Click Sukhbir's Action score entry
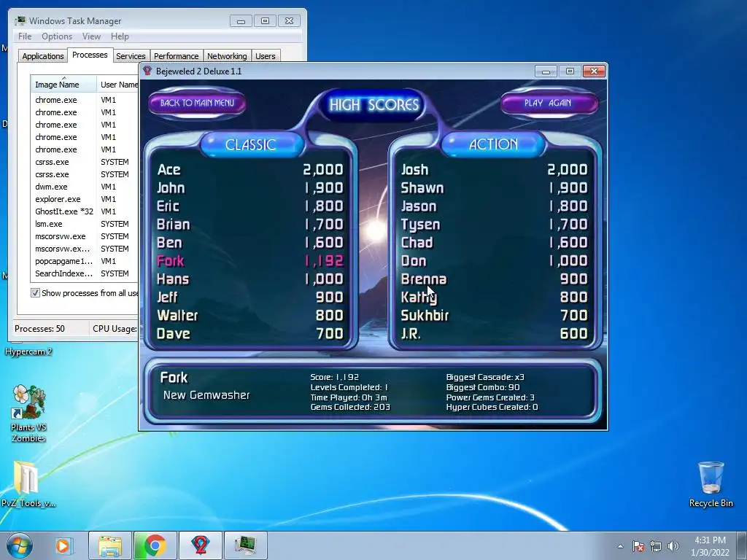 [494, 315]
